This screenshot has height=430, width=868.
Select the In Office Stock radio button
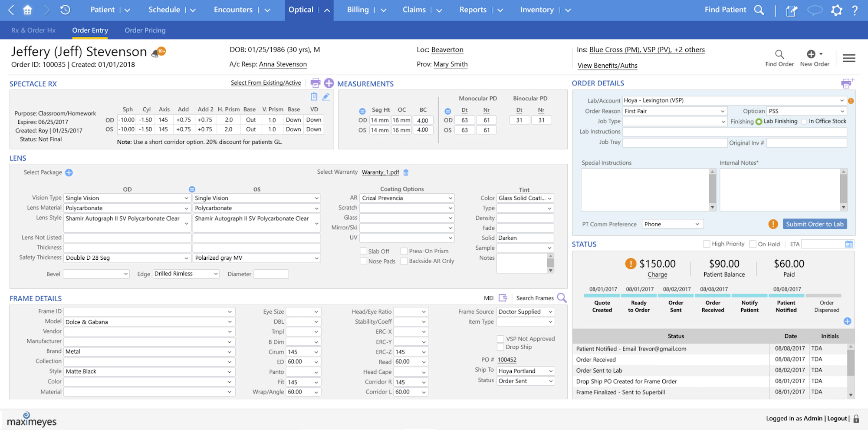pyautogui.click(x=804, y=122)
